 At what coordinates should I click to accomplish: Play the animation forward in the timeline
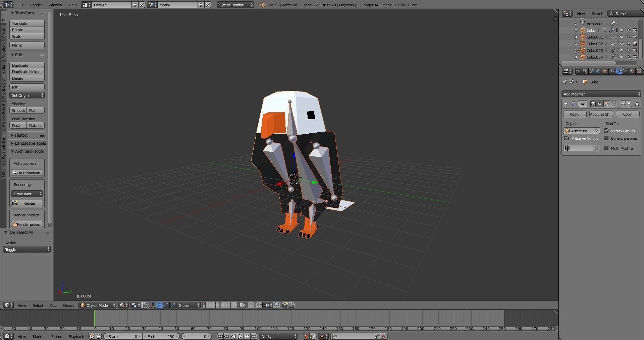tap(240, 336)
